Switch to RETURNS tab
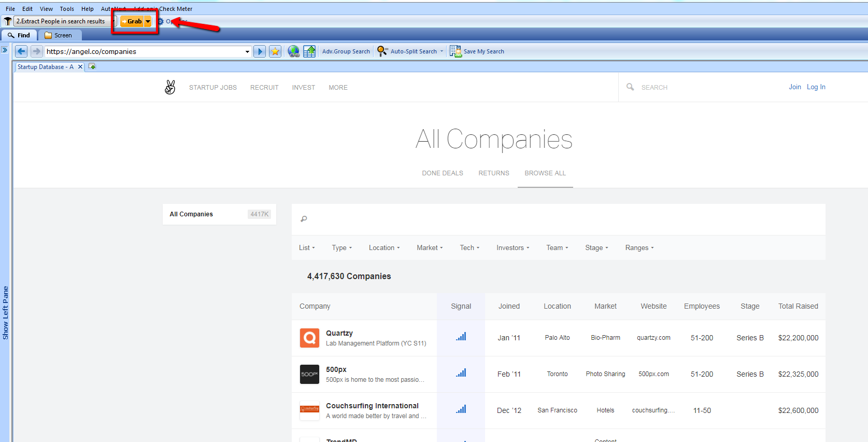Screen dimensions: 868x442 [x=494, y=173]
